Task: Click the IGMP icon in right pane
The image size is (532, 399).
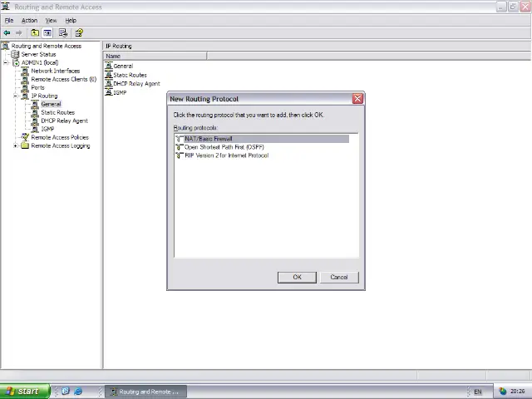Action: point(109,92)
